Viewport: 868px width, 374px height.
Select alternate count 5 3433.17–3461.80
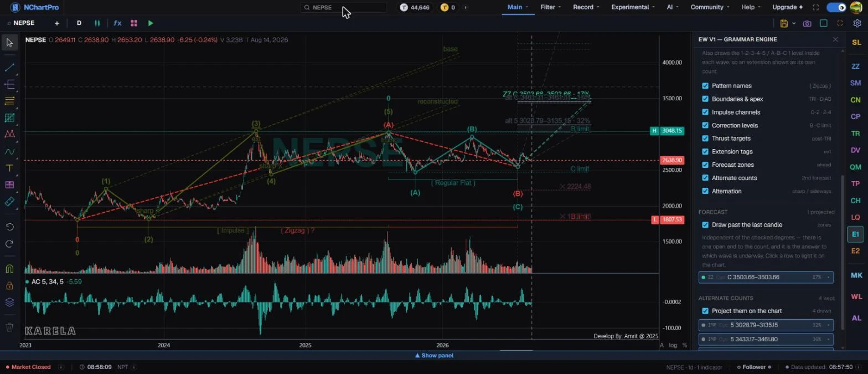tap(766, 339)
